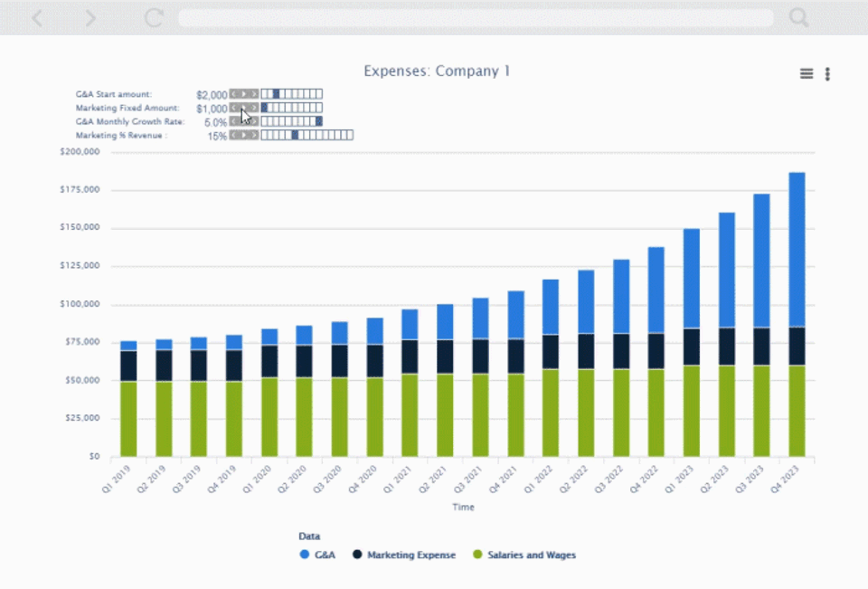Click the Expenses: Company 1 chart title
The height and width of the screenshot is (589, 868).
[437, 71]
